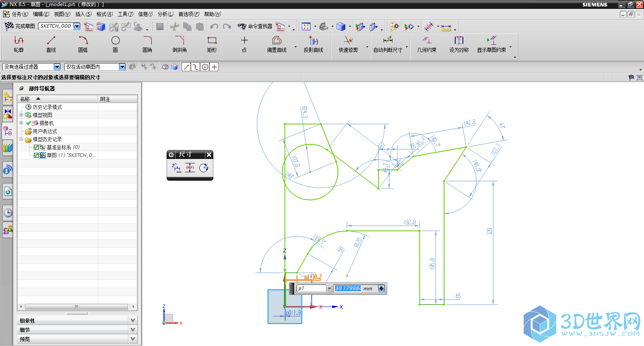The image size is (644, 346).
Task: Click the reference dimension icon in 尺寸 toolbar
Action: 190,168
